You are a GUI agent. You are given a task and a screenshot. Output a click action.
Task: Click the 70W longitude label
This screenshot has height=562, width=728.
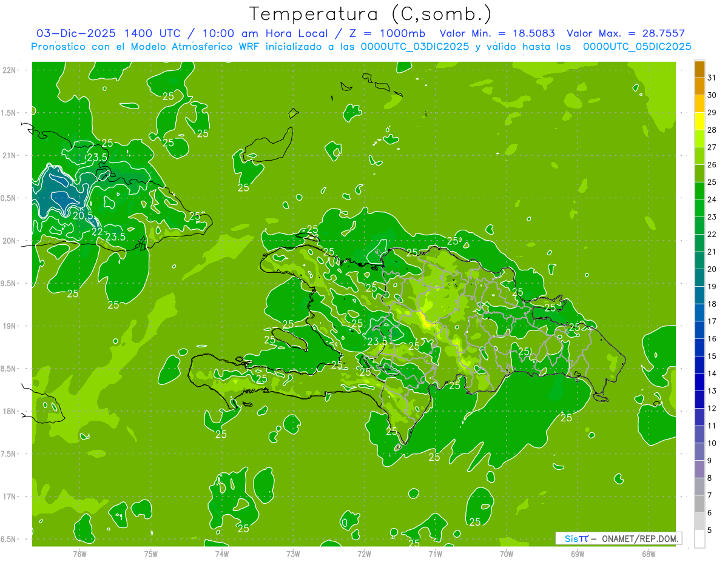pos(506,554)
